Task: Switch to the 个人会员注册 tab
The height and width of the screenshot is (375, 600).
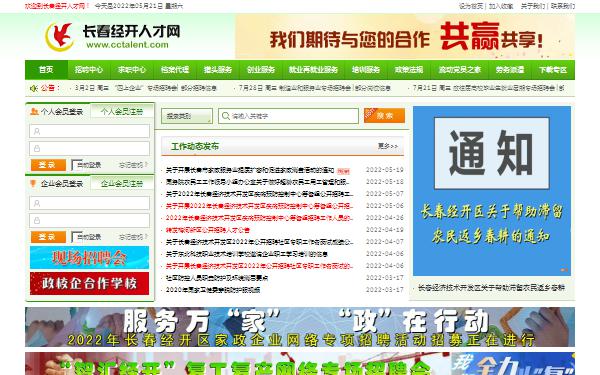Action: (122, 111)
